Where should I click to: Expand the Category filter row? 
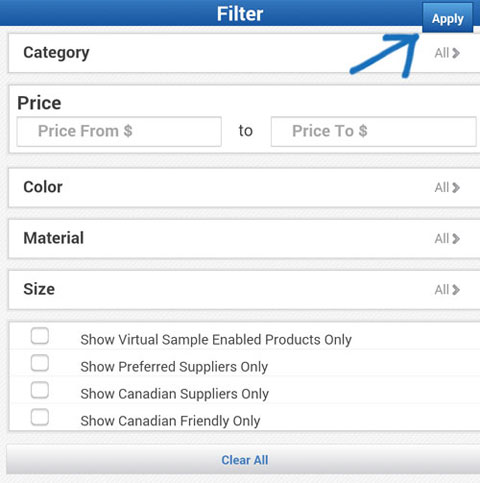(244, 53)
